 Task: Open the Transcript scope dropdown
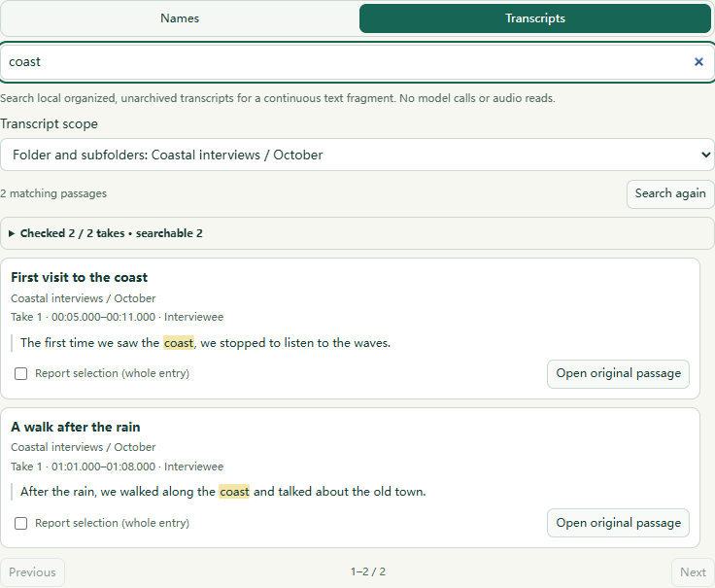coord(357,155)
